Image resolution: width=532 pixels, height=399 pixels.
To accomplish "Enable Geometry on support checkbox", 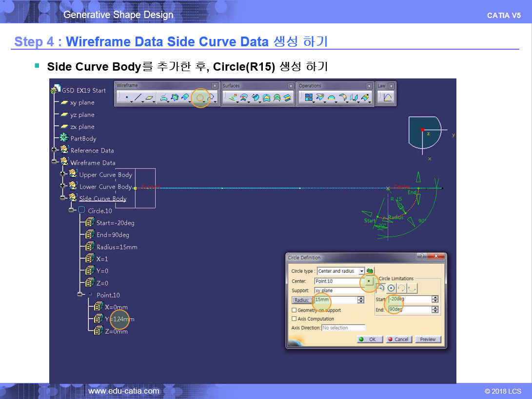I will click(294, 310).
